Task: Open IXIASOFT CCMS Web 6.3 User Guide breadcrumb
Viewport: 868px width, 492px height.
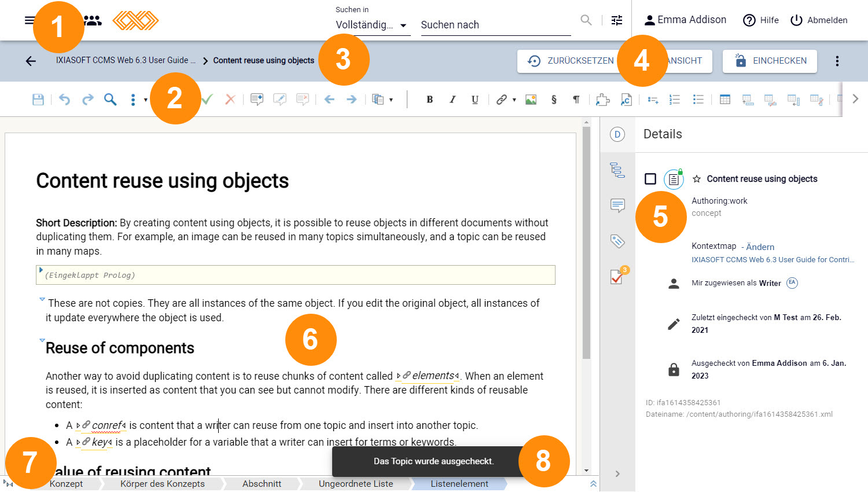Action: pyautogui.click(x=126, y=60)
